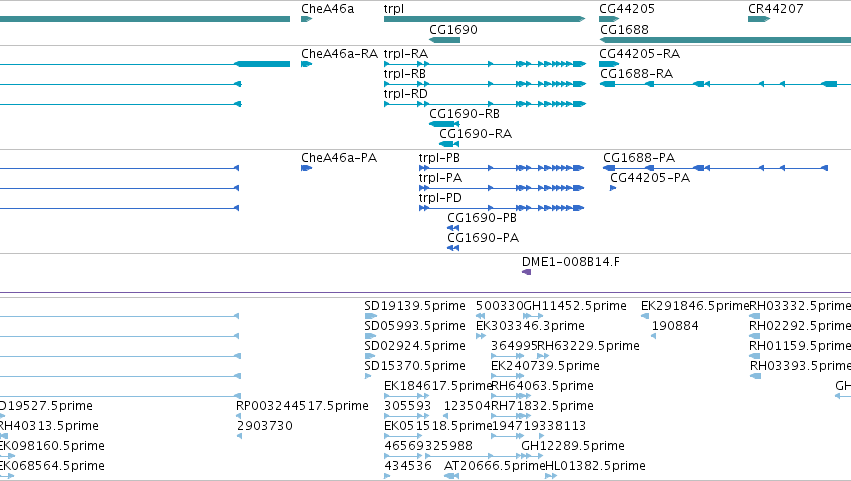851x481 pixels.
Task: Select the CG1688-RA transcript label
Action: 637,74
